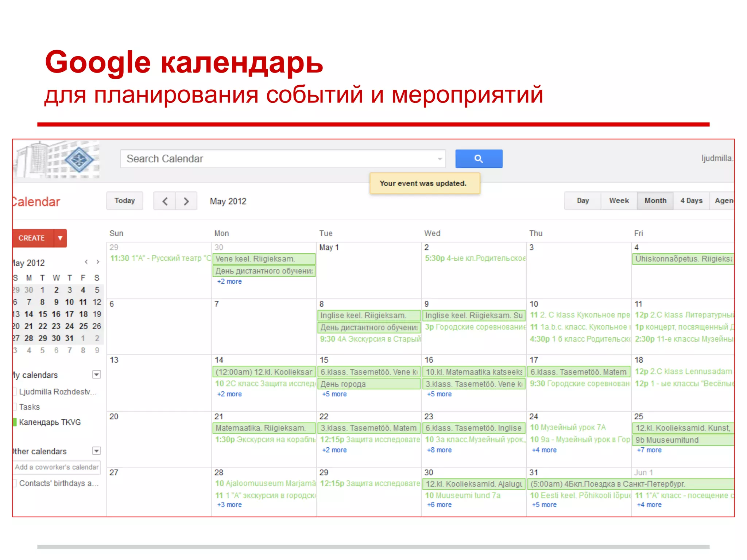Screen dimensions: 747x560
Task: Open 12.kl. Kooliksamid. Ajalugu event
Action: [x=474, y=484]
